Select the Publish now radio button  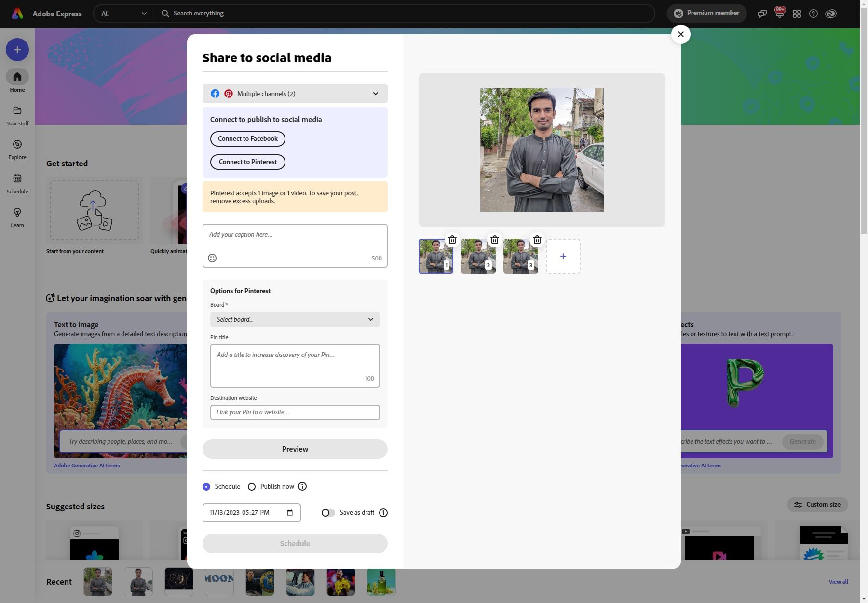(251, 486)
